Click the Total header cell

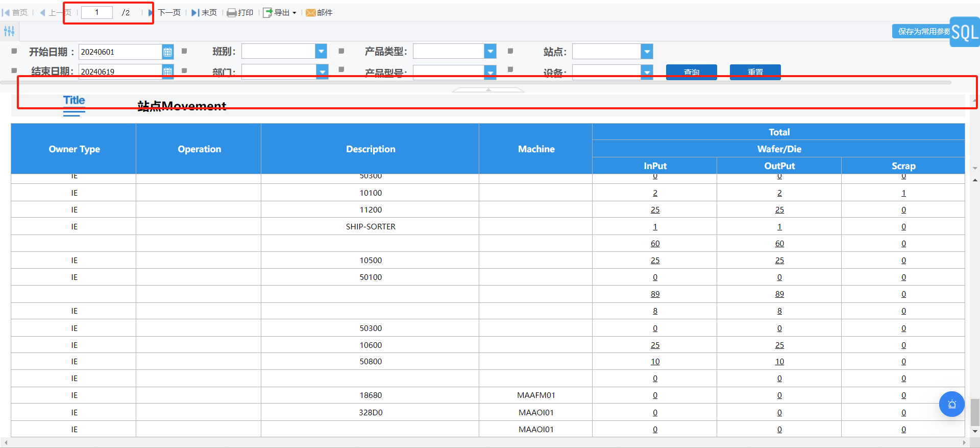coord(779,132)
